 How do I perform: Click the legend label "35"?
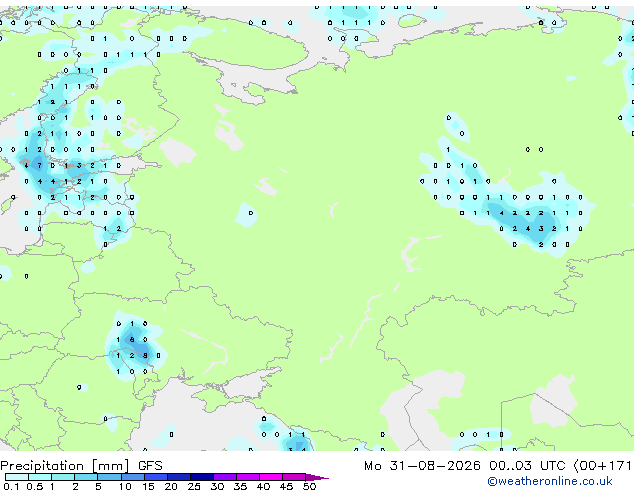[x=240, y=486]
